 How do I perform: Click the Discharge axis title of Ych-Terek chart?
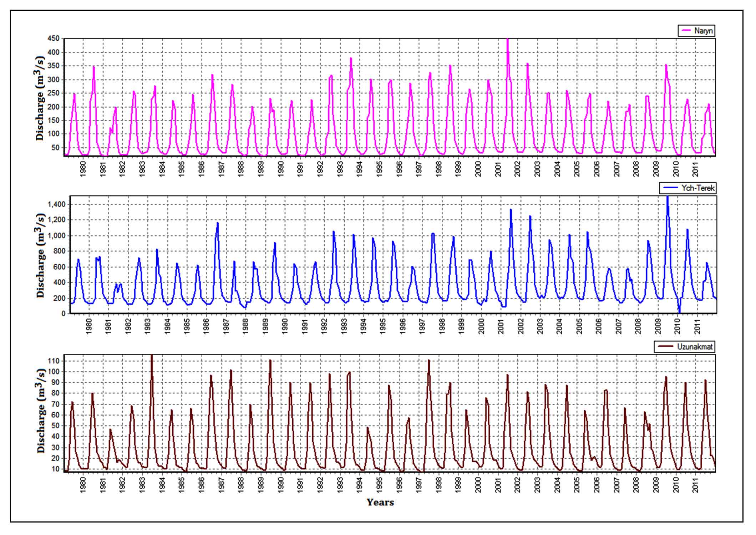coord(40,255)
